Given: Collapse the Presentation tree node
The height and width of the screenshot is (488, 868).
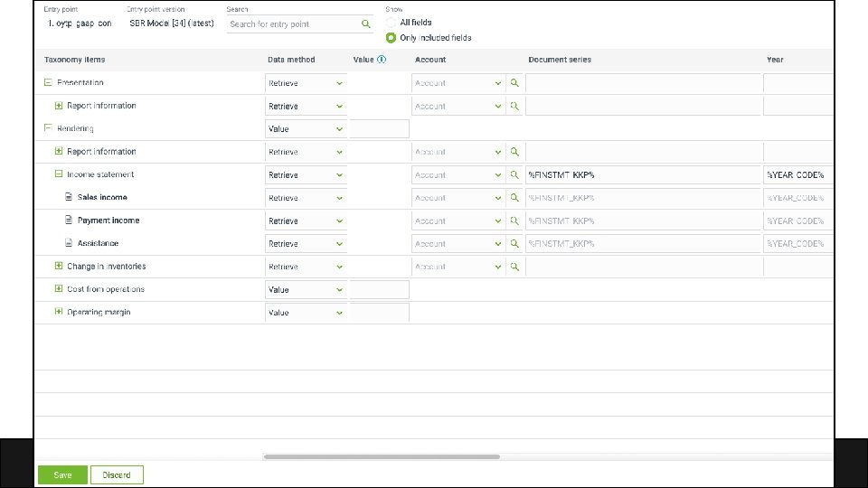Looking at the screenshot, I should (48, 83).
